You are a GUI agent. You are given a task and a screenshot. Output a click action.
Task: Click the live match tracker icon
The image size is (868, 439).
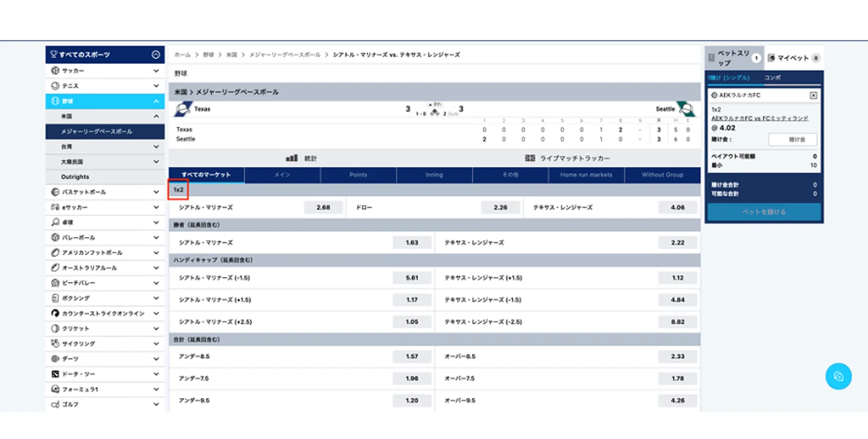click(x=530, y=158)
